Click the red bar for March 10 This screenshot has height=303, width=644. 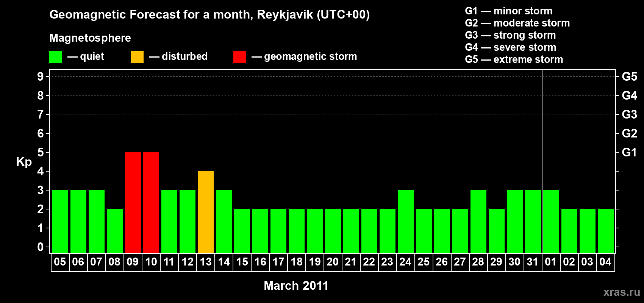pyautogui.click(x=151, y=203)
